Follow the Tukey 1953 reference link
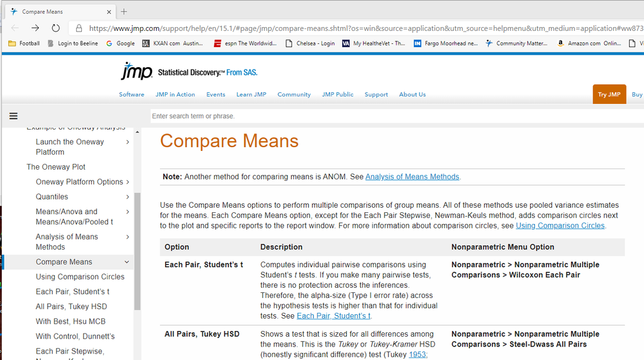Viewport: 644px width, 360px height. (417, 354)
